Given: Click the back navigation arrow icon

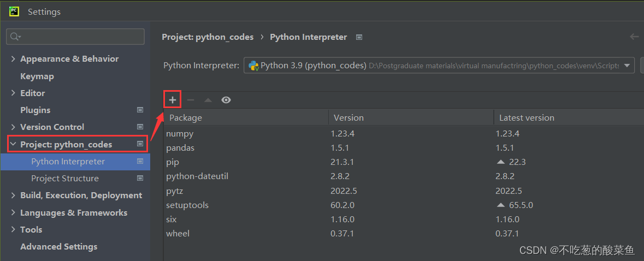Looking at the screenshot, I should click(x=634, y=37).
